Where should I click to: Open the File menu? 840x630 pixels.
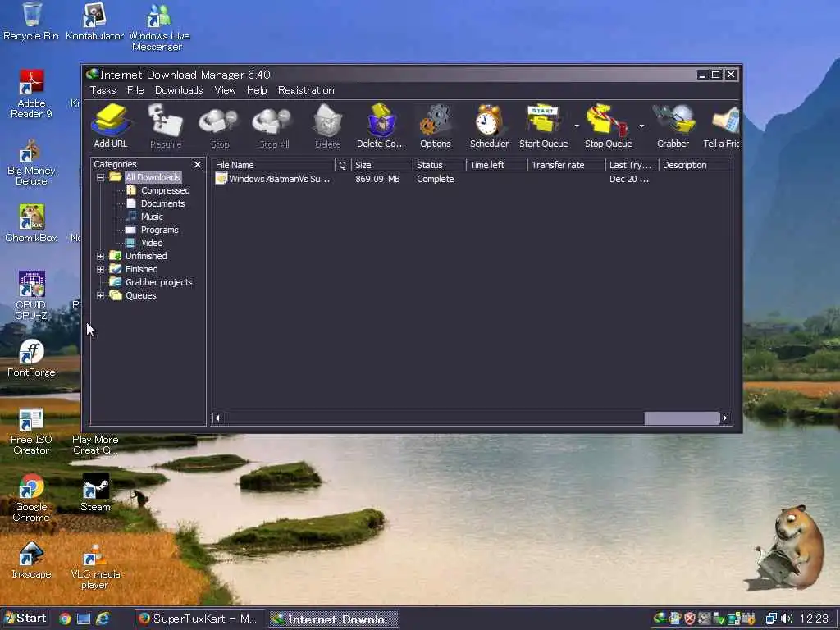pyautogui.click(x=135, y=90)
